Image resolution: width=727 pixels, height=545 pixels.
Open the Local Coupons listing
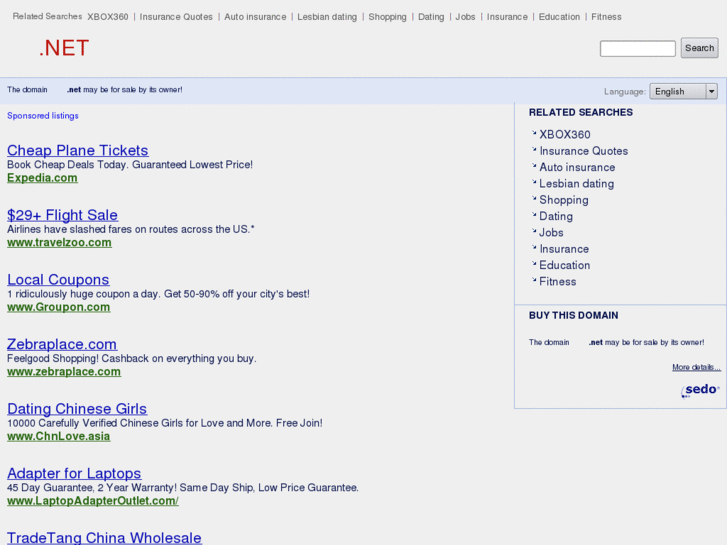(x=58, y=279)
